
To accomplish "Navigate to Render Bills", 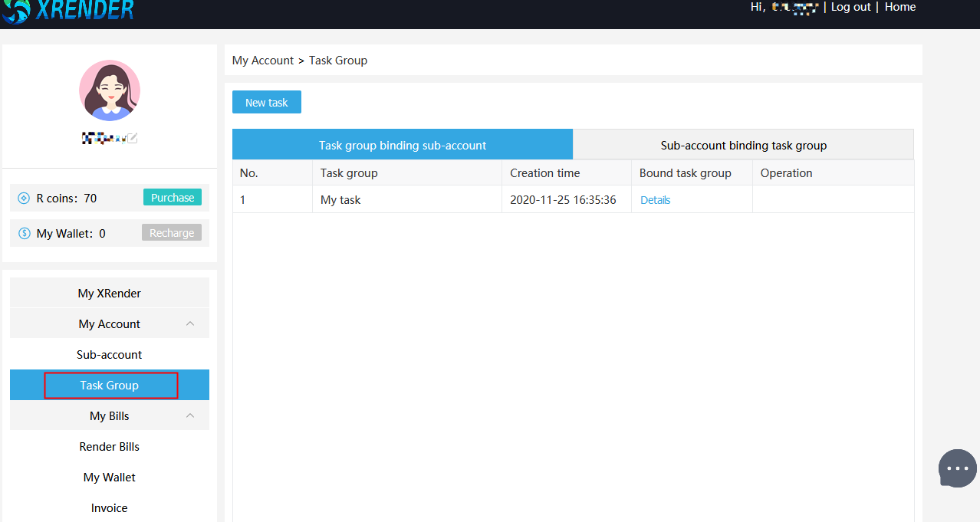I will coord(110,446).
